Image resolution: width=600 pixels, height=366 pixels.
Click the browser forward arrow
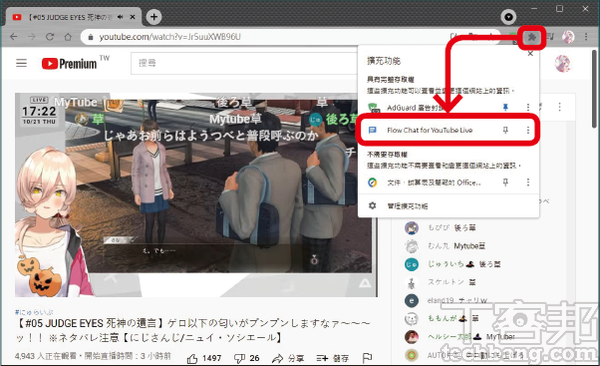(x=32, y=37)
